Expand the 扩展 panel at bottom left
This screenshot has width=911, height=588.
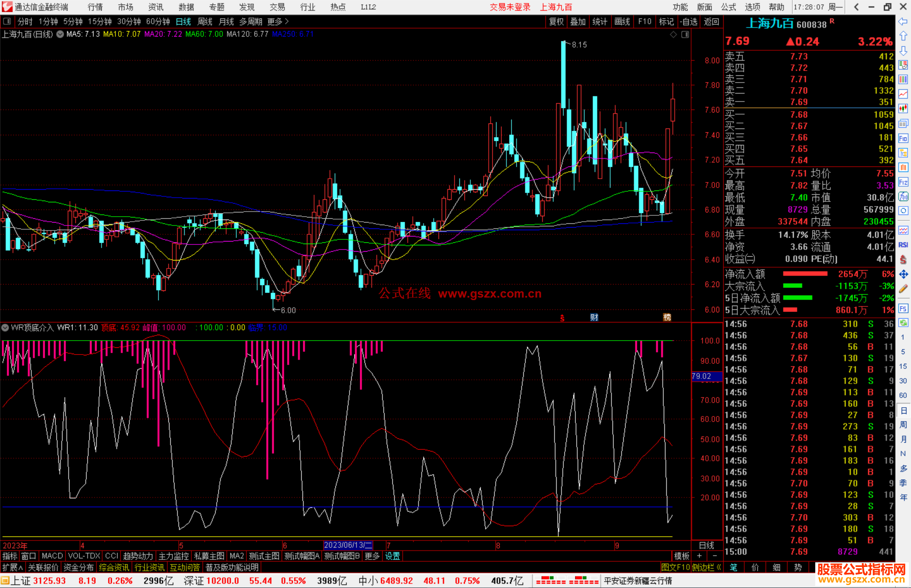pyautogui.click(x=12, y=567)
